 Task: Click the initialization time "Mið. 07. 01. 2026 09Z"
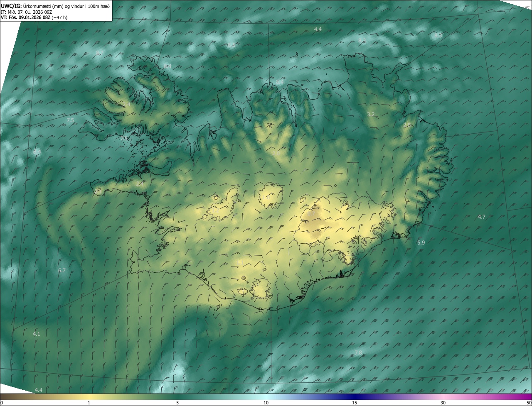(x=30, y=12)
